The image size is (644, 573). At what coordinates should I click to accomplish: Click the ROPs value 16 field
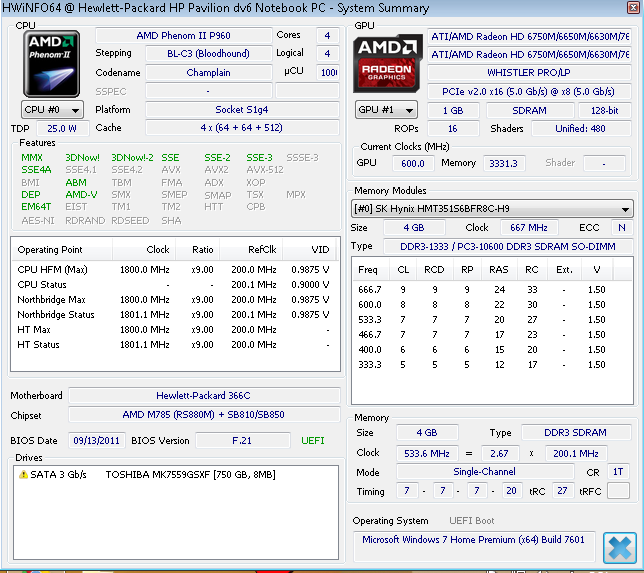(x=453, y=129)
